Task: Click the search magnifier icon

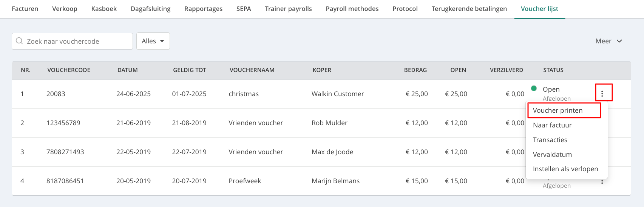Action: pos(19,41)
